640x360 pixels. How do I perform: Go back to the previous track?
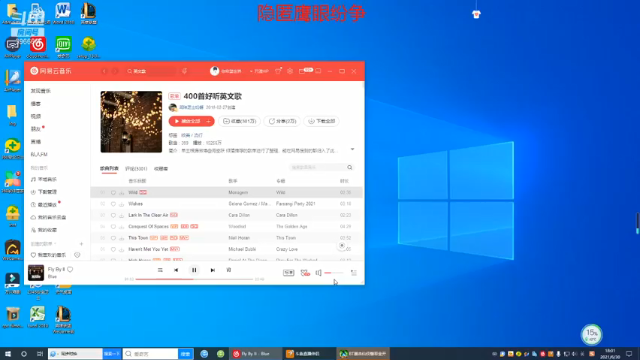tap(176, 270)
